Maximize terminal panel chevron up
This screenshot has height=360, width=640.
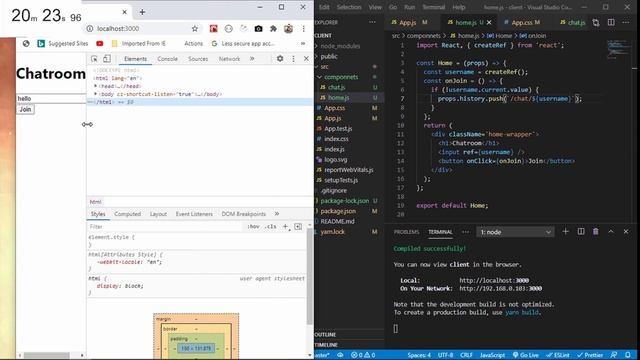(x=611, y=231)
